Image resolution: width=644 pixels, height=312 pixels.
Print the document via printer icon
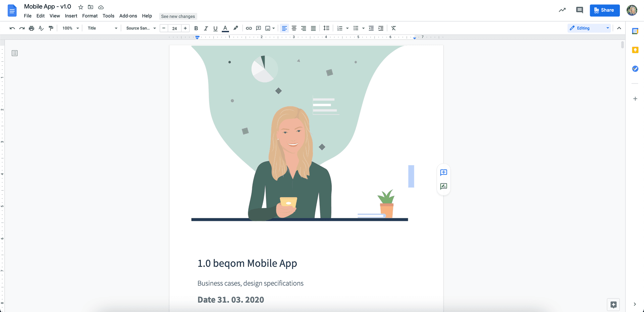[x=32, y=28]
